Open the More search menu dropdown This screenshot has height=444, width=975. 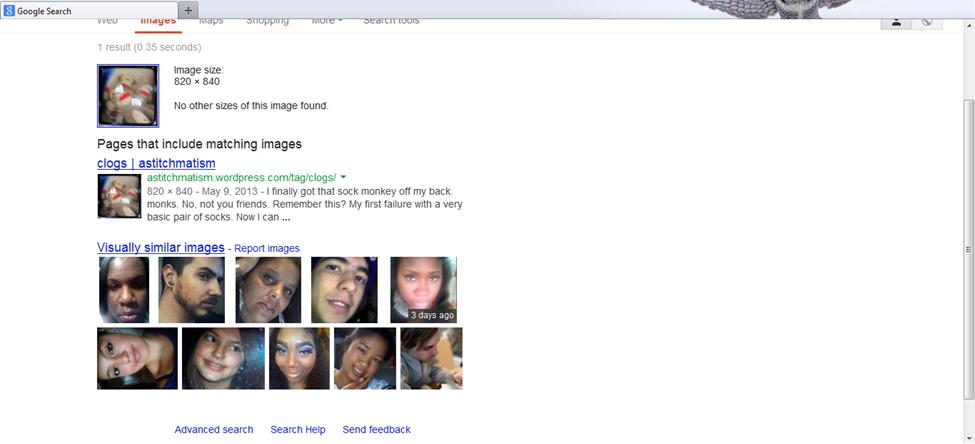tap(326, 21)
